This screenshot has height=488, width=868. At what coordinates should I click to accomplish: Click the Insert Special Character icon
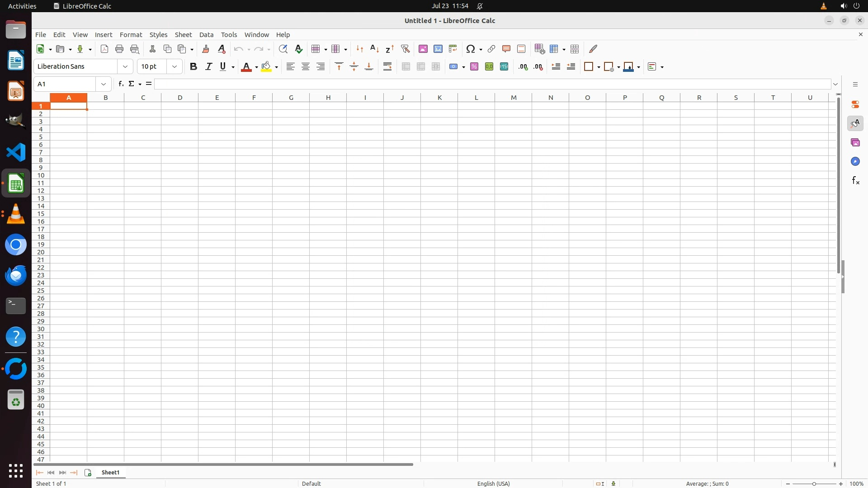(471, 49)
